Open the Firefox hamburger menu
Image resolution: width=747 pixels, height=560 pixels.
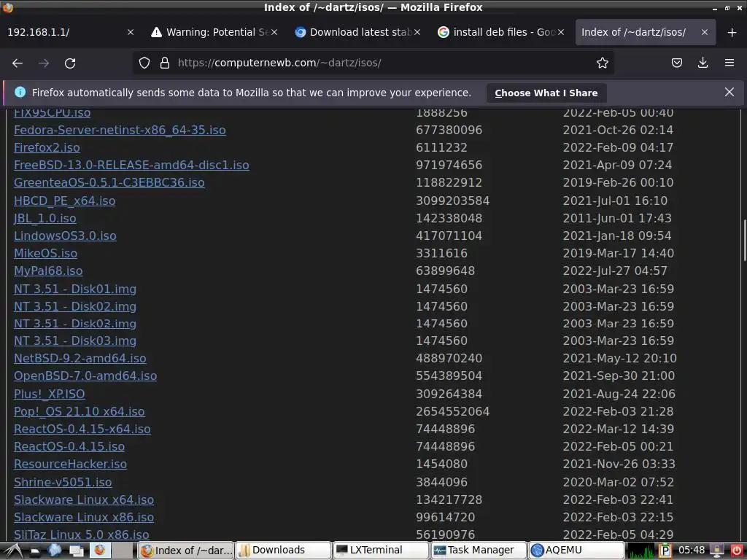[x=729, y=63]
